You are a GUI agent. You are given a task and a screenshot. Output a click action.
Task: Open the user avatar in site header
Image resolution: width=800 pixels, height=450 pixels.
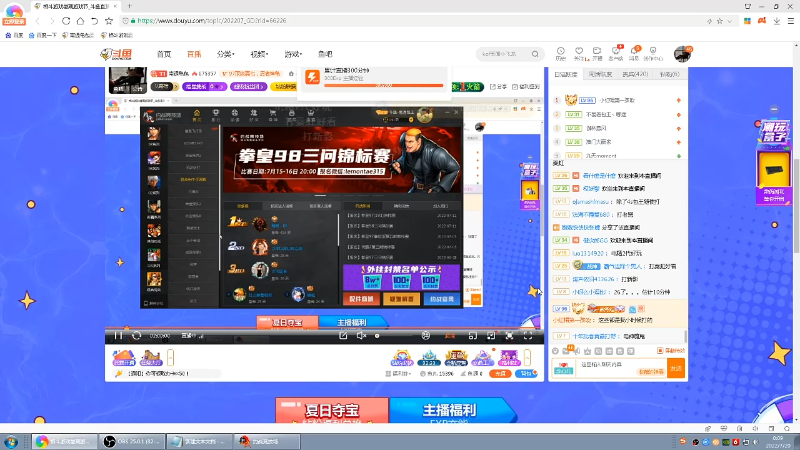coord(682,54)
